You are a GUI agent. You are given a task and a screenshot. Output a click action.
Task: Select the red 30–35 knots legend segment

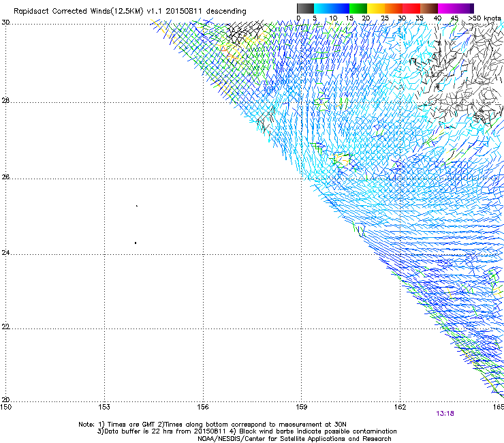pos(411,8)
